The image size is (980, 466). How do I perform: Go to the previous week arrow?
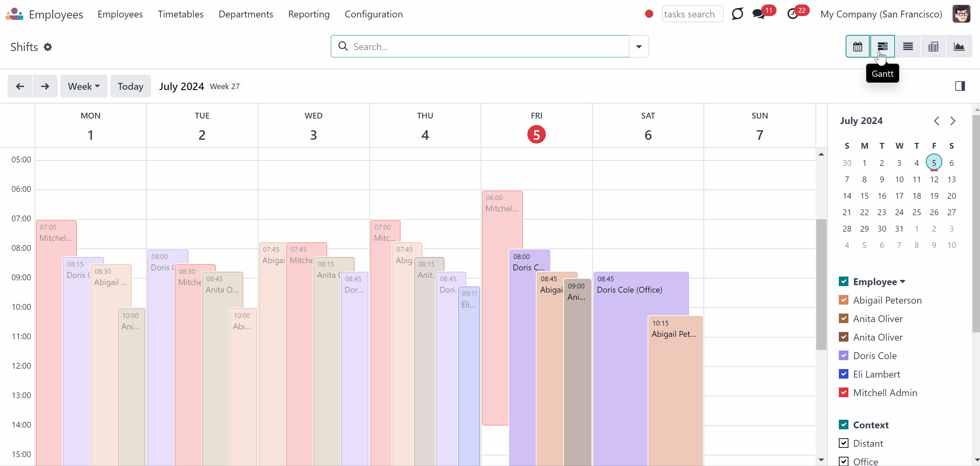click(20, 86)
